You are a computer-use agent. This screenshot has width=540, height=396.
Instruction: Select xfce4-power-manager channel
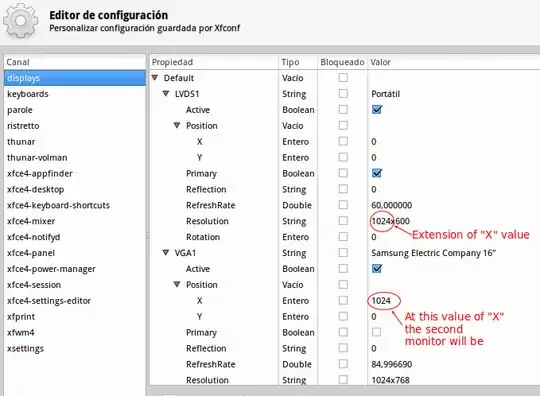tap(75, 269)
